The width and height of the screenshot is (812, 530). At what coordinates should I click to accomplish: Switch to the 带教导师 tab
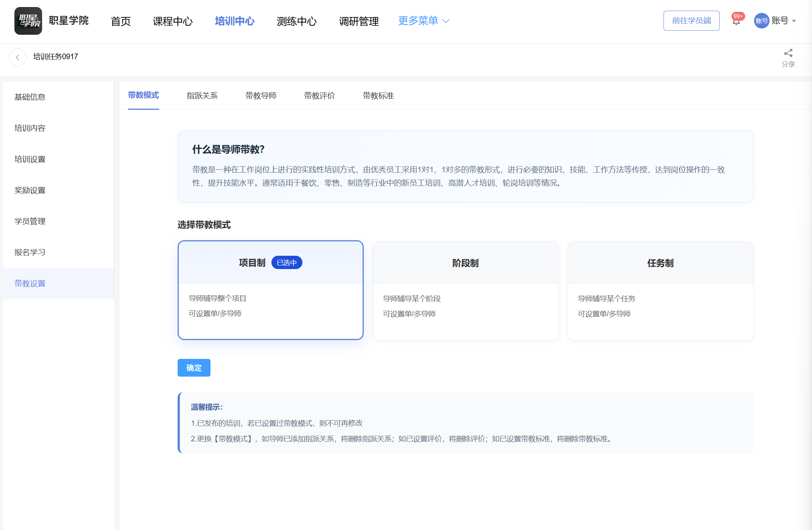tap(261, 96)
